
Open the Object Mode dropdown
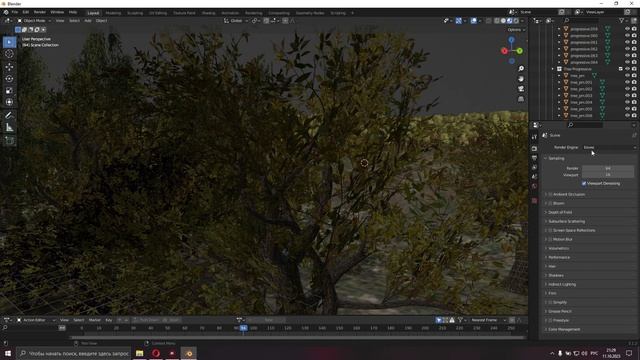34,20
